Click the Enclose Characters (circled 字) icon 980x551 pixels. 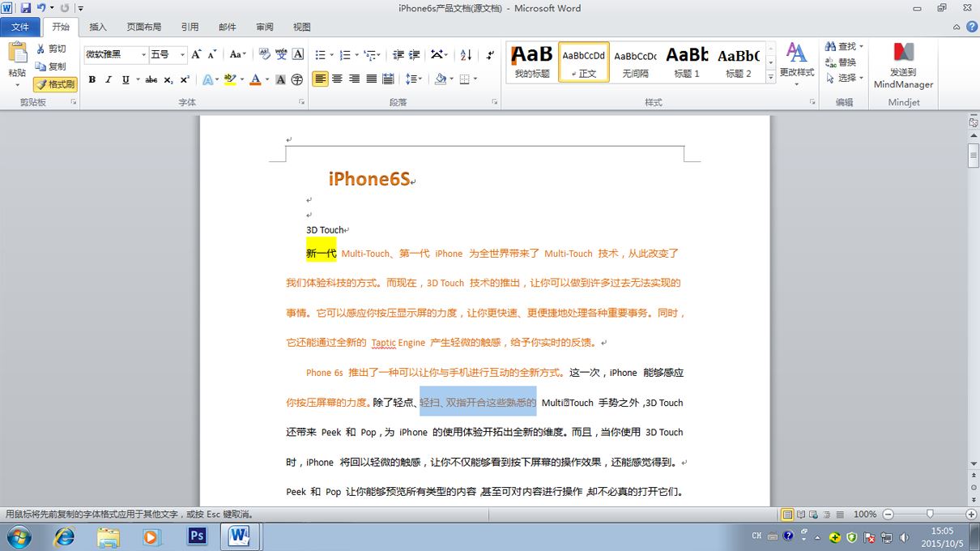(297, 79)
